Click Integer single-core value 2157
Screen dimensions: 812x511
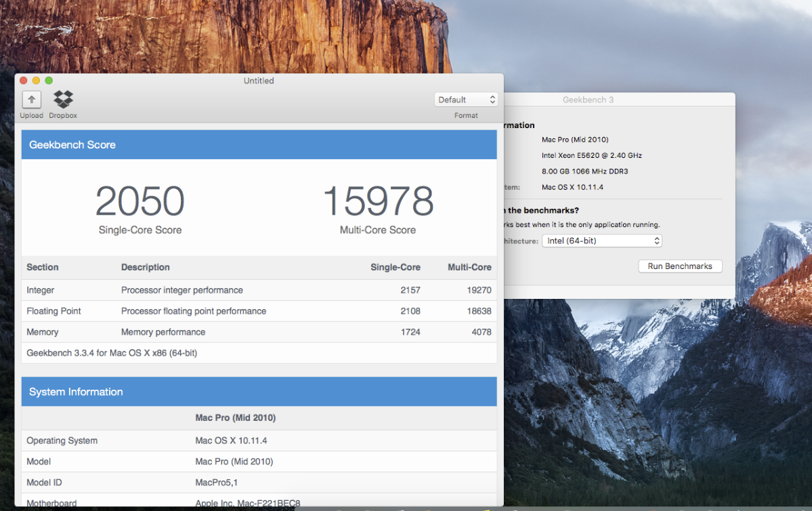[x=410, y=290]
